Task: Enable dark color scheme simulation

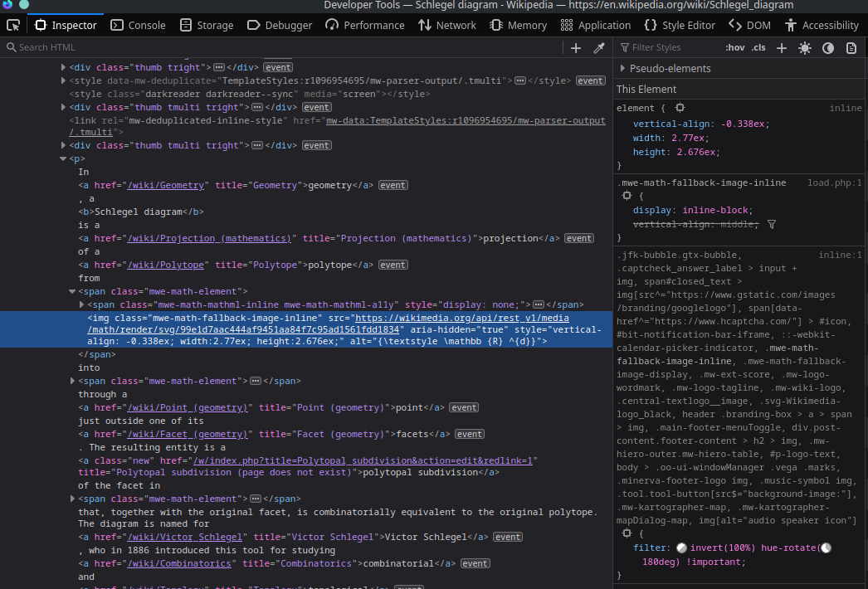Action: (x=827, y=48)
